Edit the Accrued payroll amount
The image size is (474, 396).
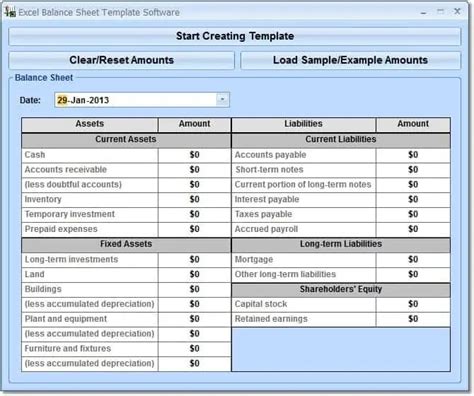pos(413,229)
